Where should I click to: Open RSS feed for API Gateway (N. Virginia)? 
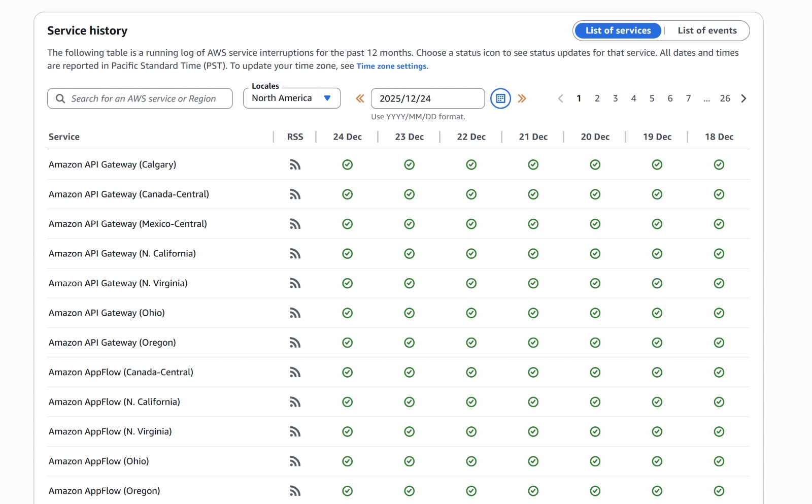click(x=295, y=283)
